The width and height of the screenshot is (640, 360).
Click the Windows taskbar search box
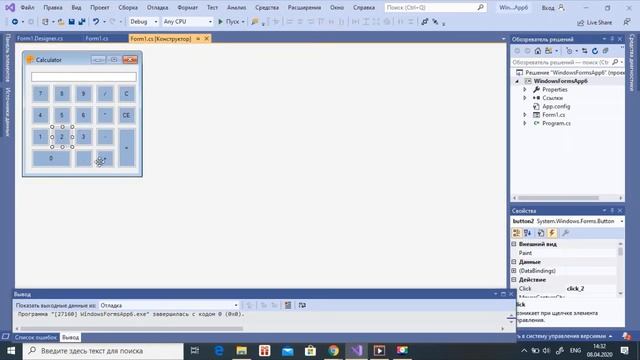(x=103, y=351)
